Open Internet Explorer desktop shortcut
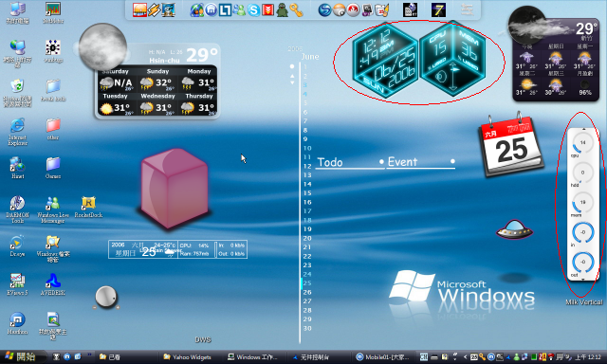607x364 pixels. click(17, 132)
